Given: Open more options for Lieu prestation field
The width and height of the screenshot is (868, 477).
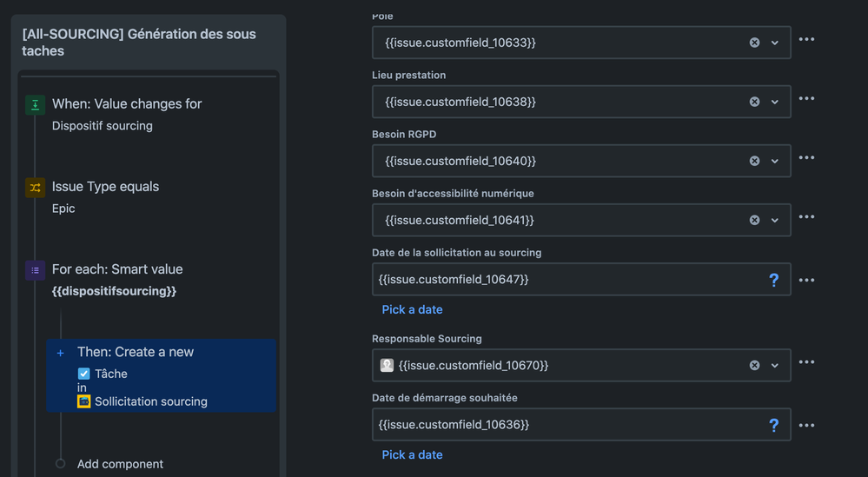Looking at the screenshot, I should click(806, 99).
